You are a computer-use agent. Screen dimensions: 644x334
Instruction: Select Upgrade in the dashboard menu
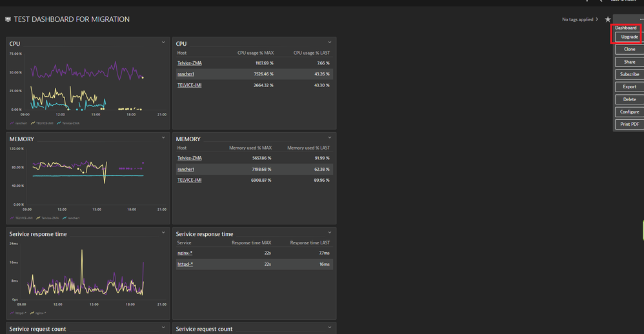(629, 37)
